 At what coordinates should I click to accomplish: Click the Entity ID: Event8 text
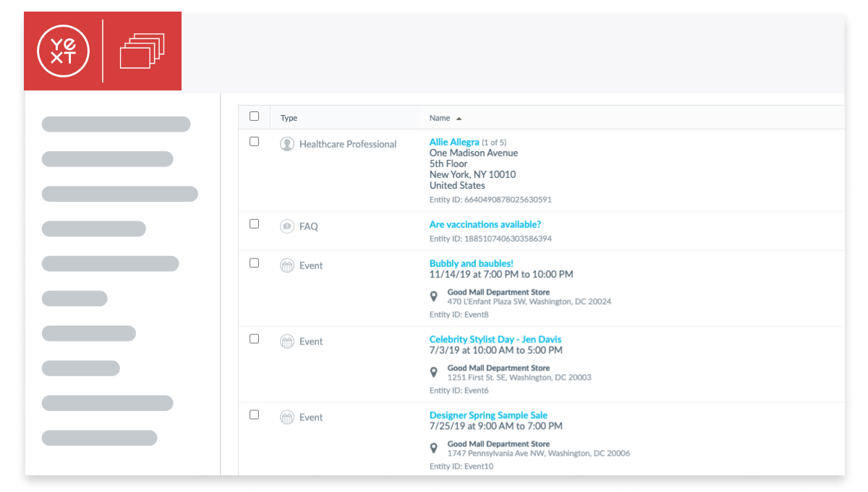pos(459,315)
